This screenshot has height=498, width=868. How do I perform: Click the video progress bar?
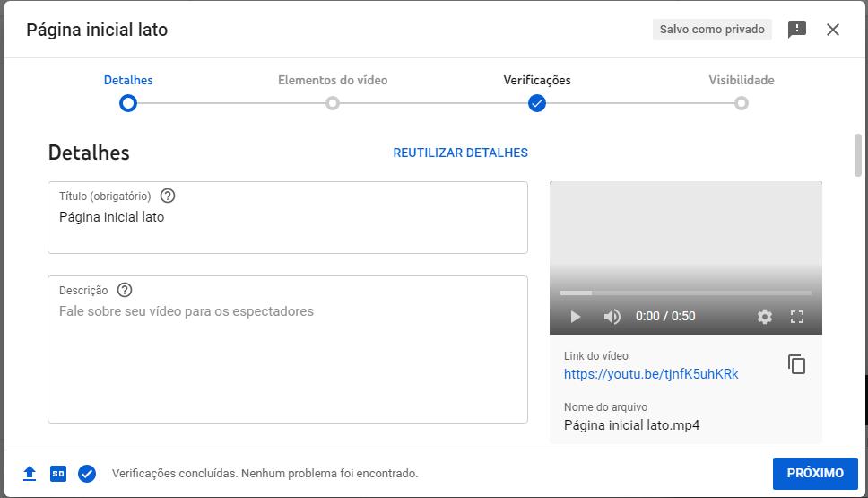(686, 293)
